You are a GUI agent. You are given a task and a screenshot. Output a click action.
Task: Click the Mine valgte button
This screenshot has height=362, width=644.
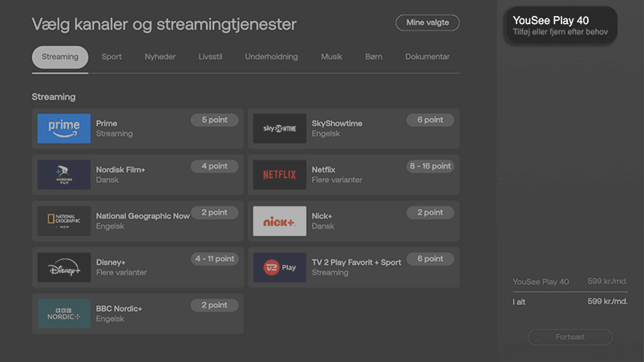point(427,22)
